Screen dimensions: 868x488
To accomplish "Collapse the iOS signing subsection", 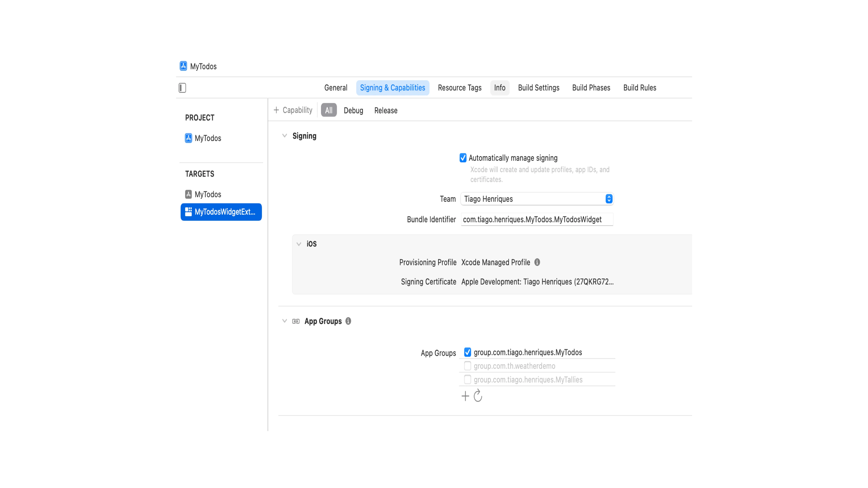I will point(299,244).
